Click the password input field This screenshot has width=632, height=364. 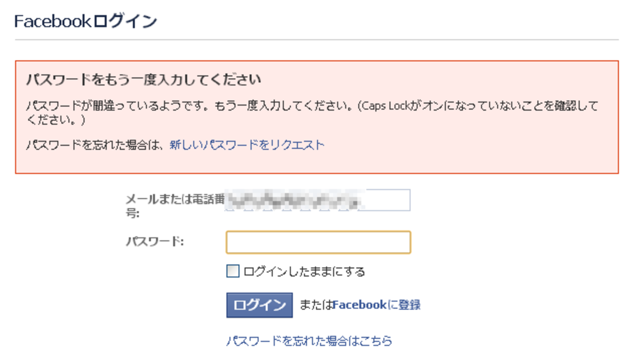[318, 243]
